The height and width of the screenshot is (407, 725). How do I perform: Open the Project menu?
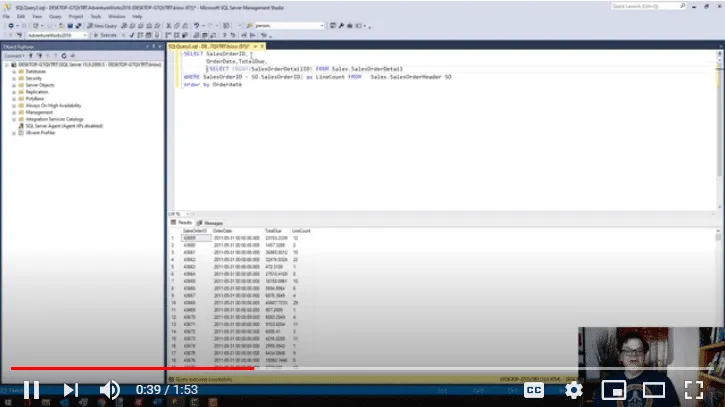pyautogui.click(x=76, y=16)
